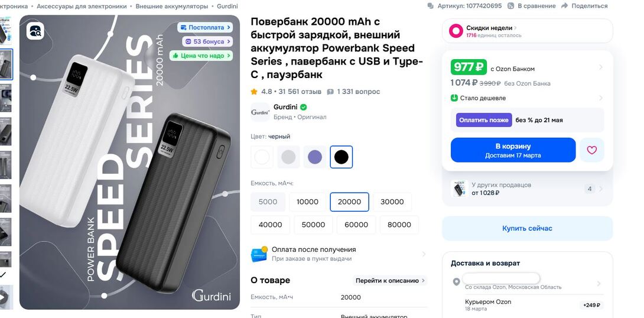Click the Share arrow icon

[x=564, y=6]
